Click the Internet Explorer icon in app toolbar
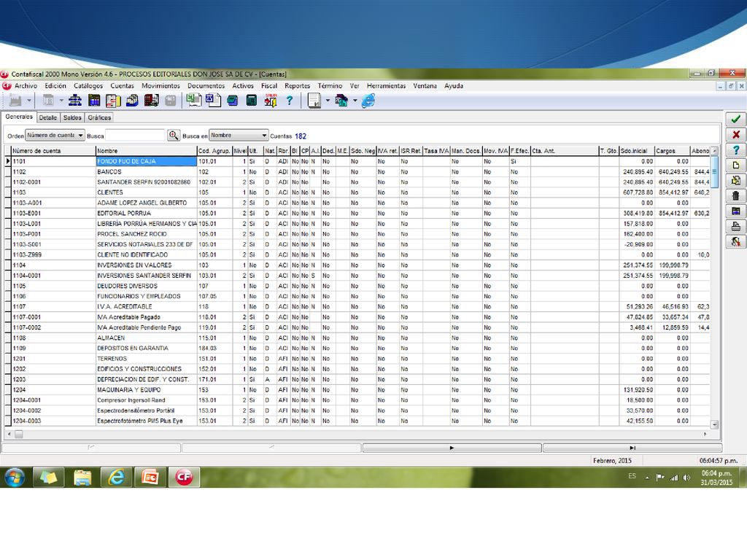This screenshot has width=747, height=560. coord(368,101)
